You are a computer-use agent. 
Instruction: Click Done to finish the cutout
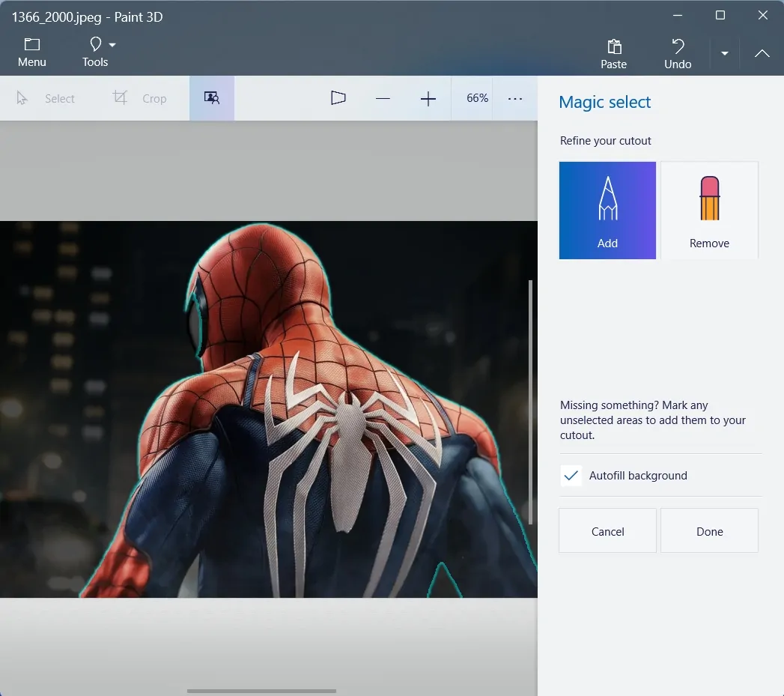pyautogui.click(x=710, y=531)
